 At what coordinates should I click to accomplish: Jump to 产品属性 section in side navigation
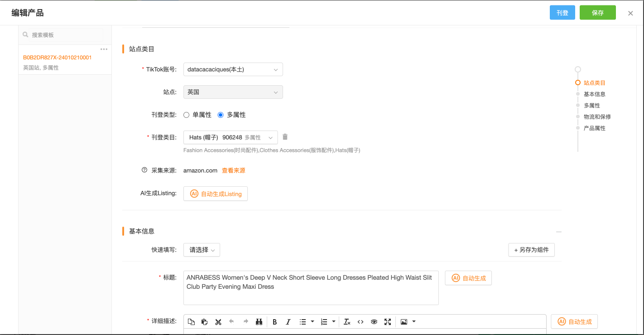[594, 128]
